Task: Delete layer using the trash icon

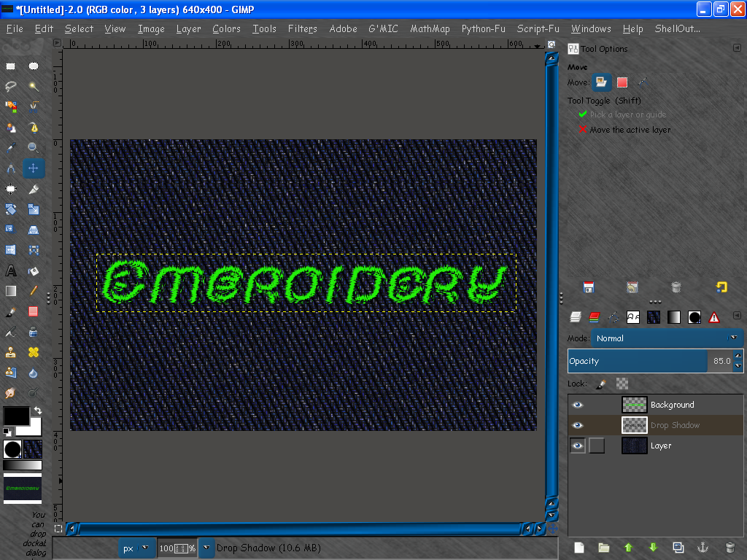Action: pos(729,547)
